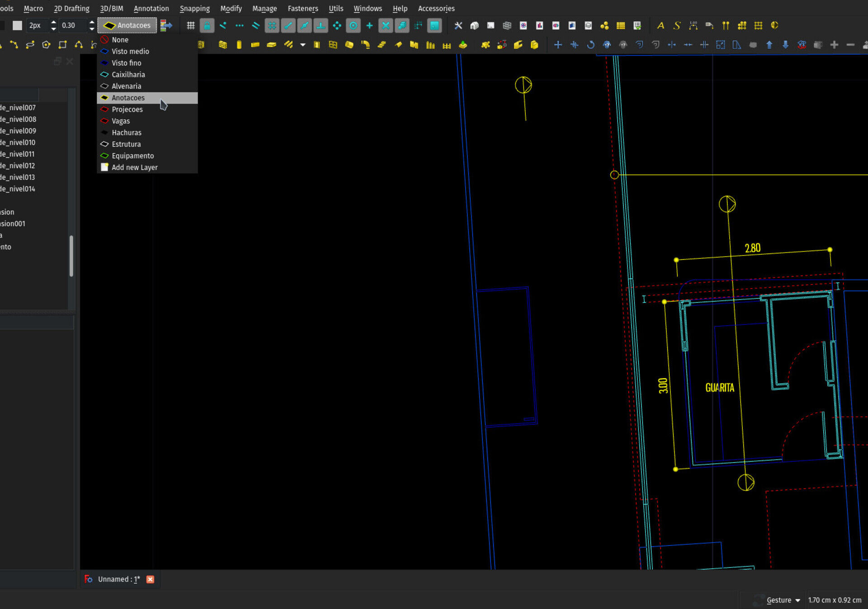Toggle snap intersection X icon

tap(386, 26)
